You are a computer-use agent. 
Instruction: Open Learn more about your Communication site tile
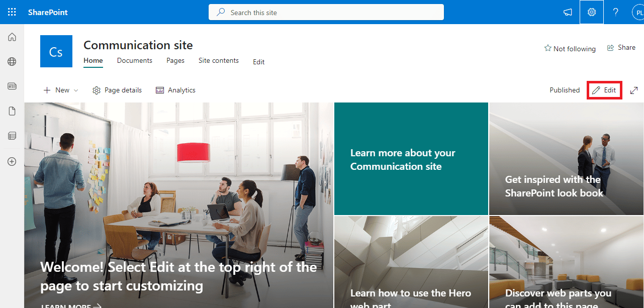[411, 159]
